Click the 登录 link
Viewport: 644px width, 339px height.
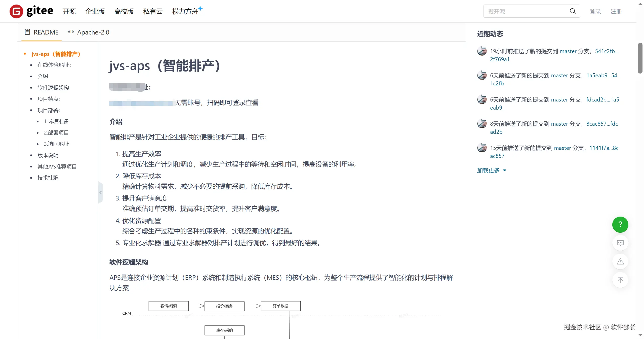tap(595, 11)
